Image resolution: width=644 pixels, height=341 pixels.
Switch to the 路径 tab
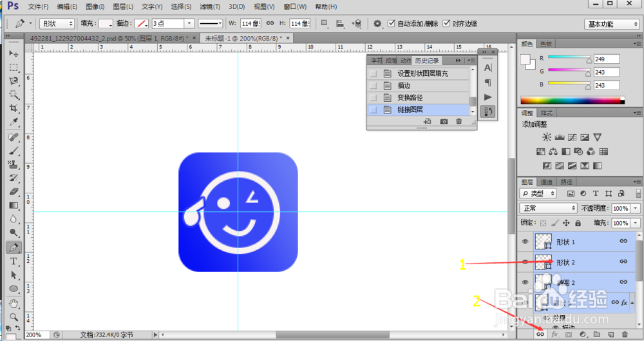tap(566, 182)
